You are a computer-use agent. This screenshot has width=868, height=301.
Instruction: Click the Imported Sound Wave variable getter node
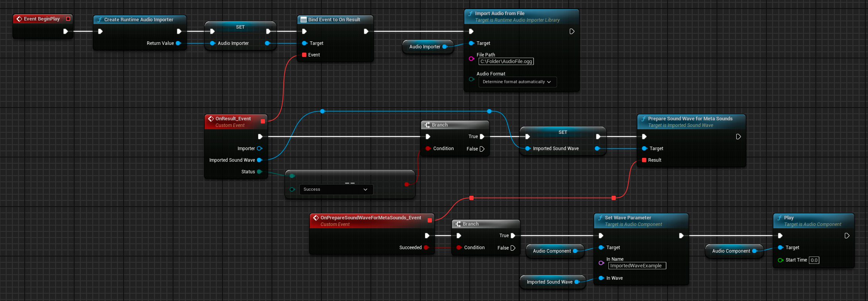[x=549, y=282]
